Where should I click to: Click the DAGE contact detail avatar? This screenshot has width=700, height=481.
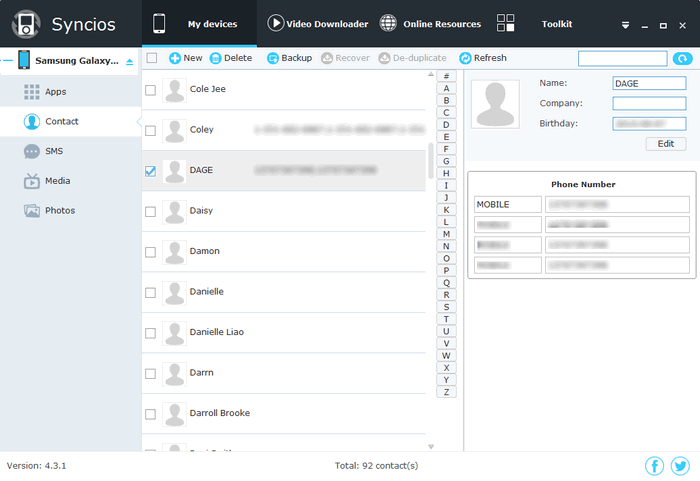tap(495, 104)
